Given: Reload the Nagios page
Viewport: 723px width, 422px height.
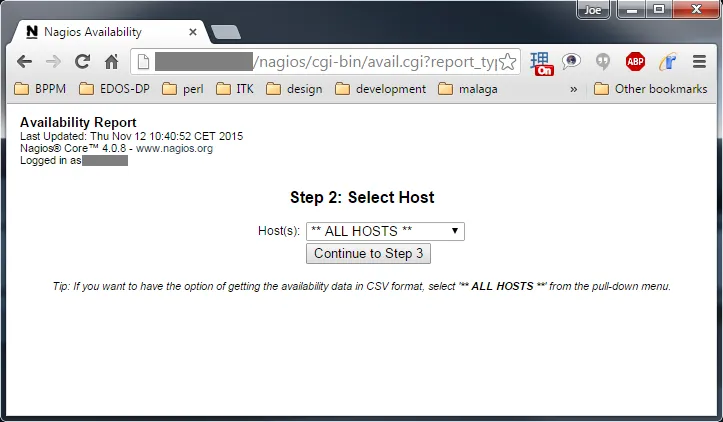Looking at the screenshot, I should pyautogui.click(x=83, y=61).
